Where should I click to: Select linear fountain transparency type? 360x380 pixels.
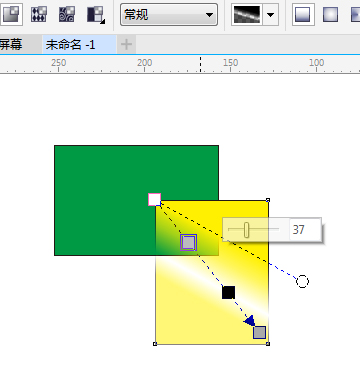click(x=303, y=14)
